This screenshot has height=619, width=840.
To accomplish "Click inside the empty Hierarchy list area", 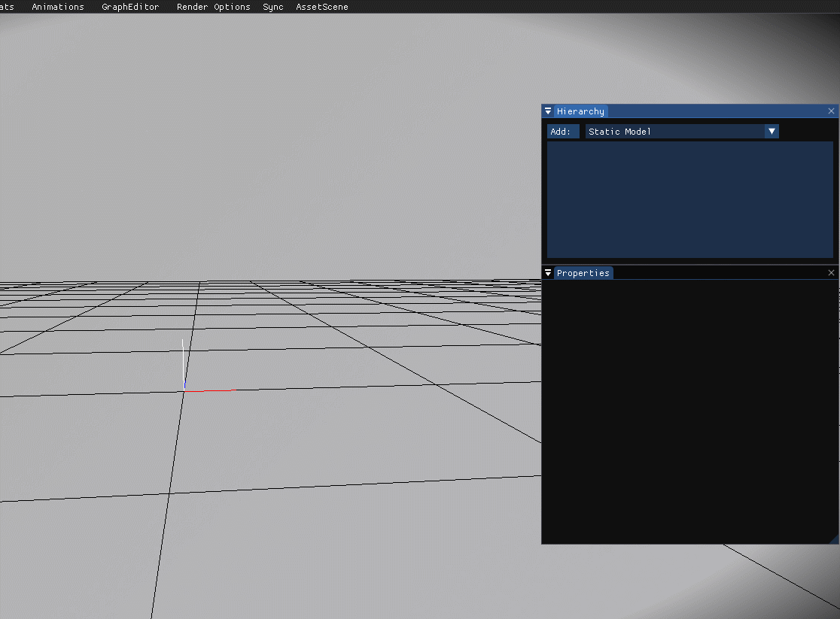I will point(690,200).
